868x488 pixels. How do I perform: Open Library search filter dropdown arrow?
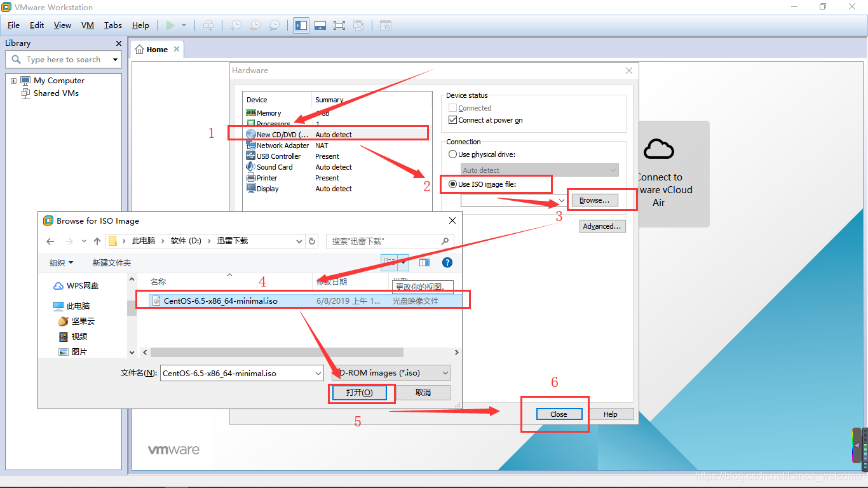115,60
